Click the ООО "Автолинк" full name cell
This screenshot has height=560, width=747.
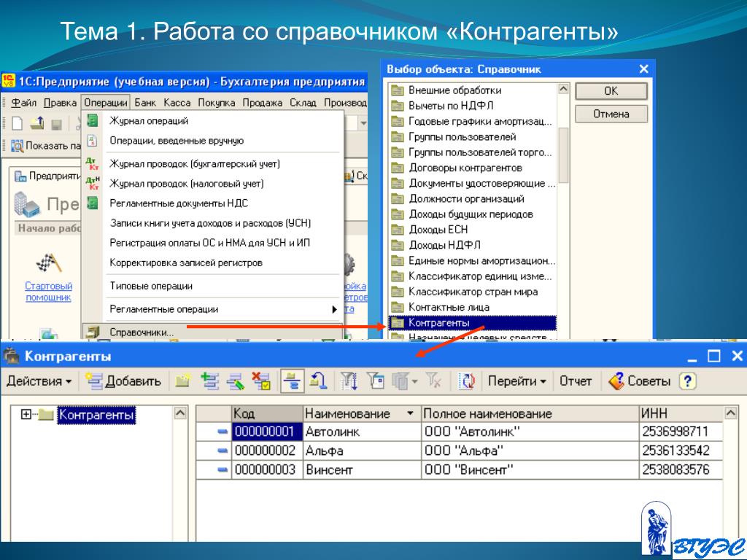pyautogui.click(x=530, y=432)
